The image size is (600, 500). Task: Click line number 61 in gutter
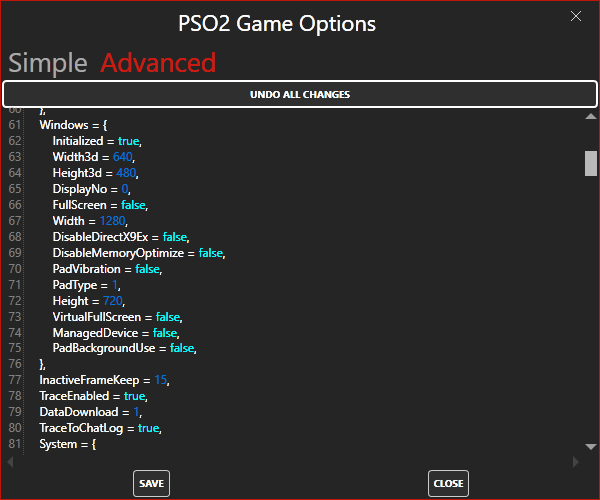(15, 125)
